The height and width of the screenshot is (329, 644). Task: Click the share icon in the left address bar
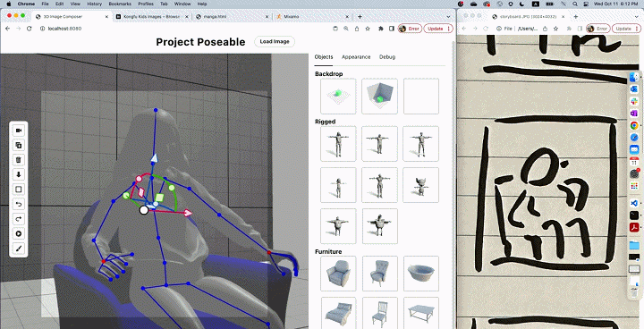pos(357,29)
